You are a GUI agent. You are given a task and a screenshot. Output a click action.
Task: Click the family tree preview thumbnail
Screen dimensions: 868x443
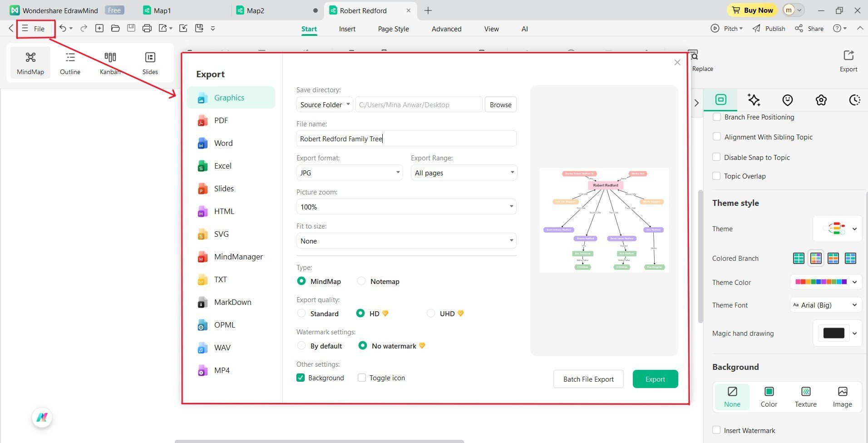pyautogui.click(x=604, y=220)
